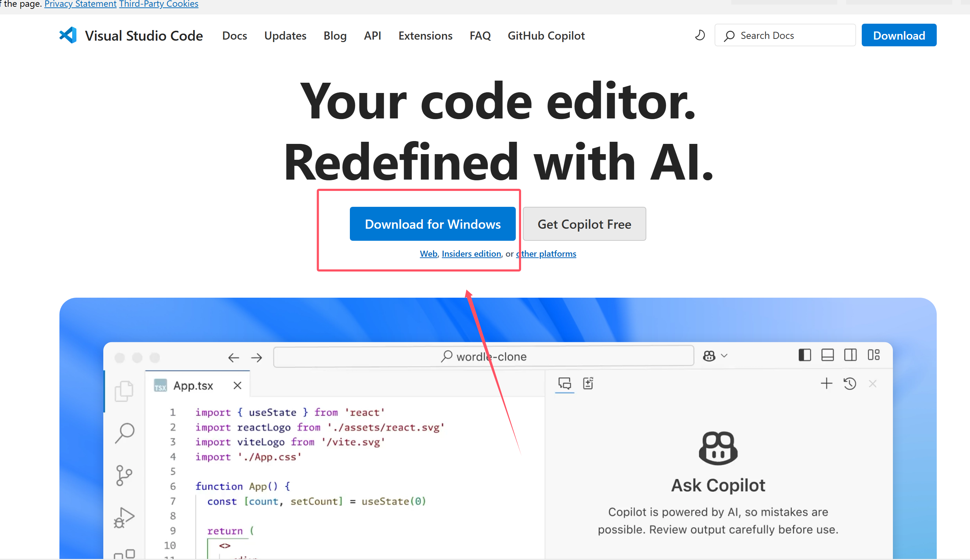Open the Insiders edition link
The height and width of the screenshot is (560, 970).
pyautogui.click(x=471, y=254)
